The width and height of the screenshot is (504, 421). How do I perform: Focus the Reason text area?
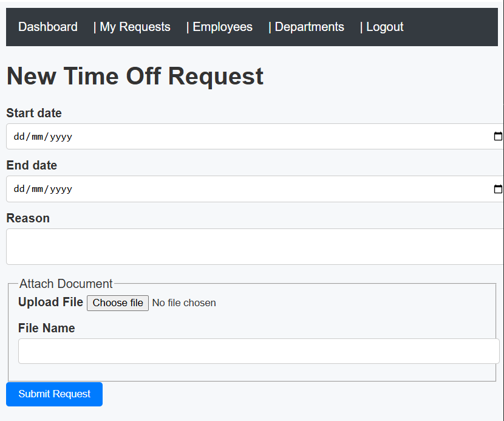pos(255,247)
